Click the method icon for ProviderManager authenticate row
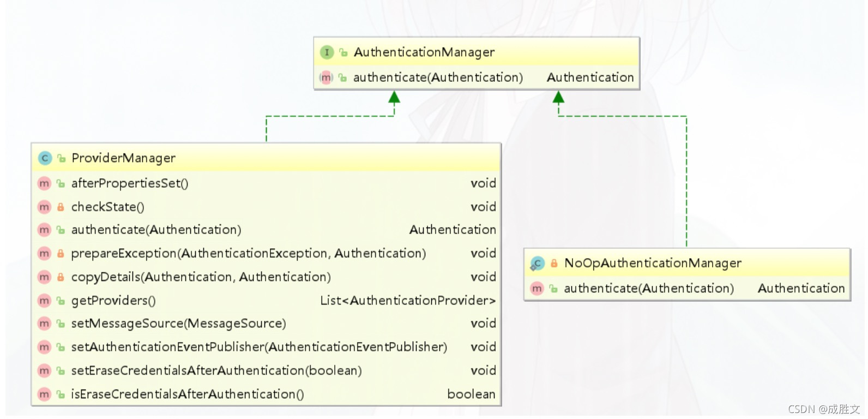 click(44, 230)
